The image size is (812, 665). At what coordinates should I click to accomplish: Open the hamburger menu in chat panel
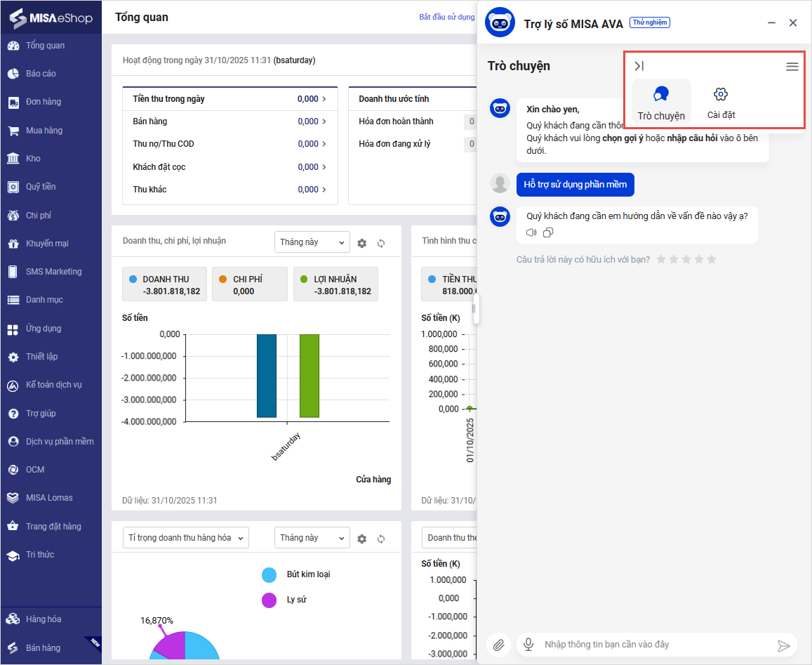(792, 67)
